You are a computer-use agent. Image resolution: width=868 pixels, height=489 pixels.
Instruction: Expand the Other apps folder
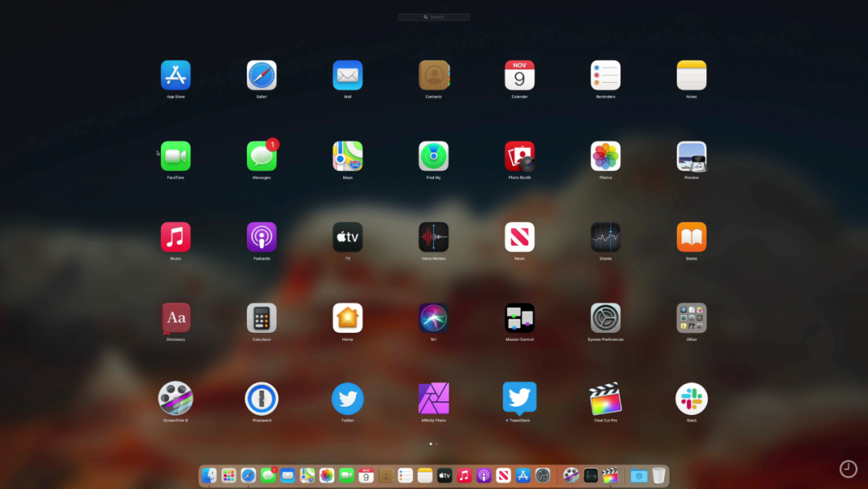point(691,318)
